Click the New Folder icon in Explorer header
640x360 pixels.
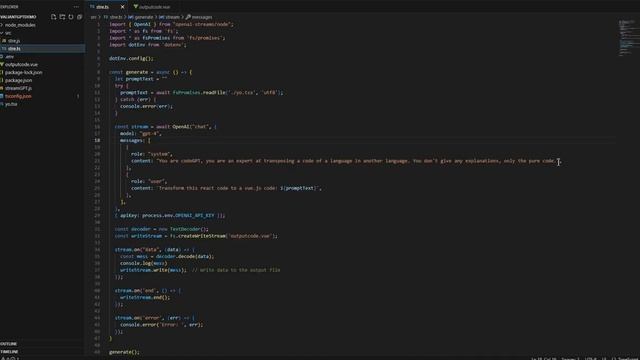[x=62, y=17]
